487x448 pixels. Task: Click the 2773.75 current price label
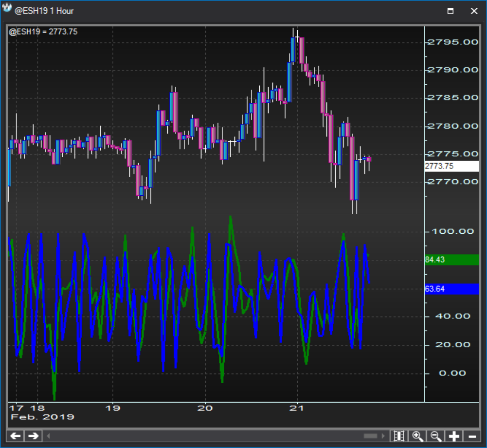coord(451,166)
